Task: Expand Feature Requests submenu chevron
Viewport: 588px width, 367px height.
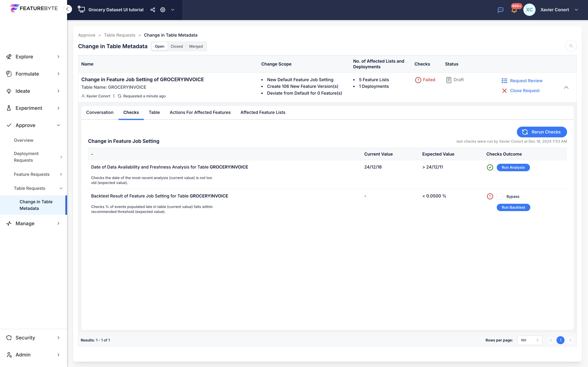Action: click(61, 174)
